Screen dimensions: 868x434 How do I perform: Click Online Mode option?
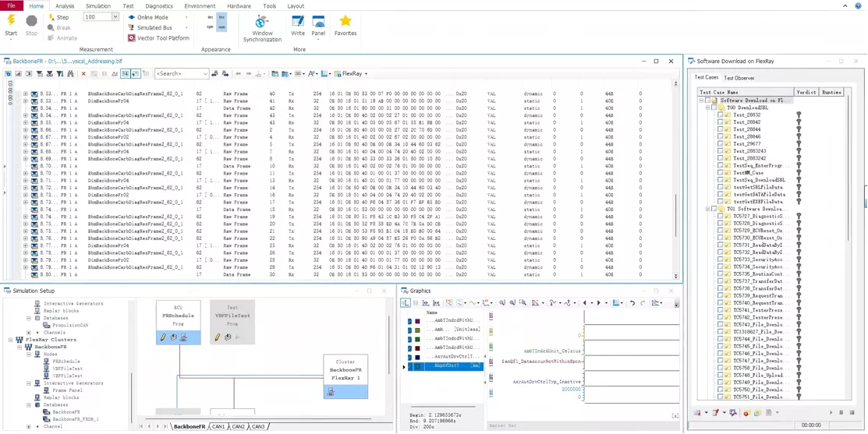[x=152, y=17]
